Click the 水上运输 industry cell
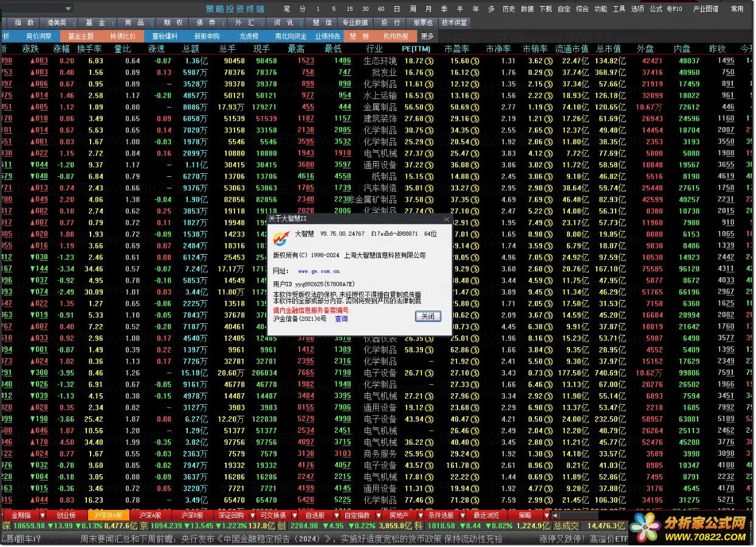 pos(380,95)
